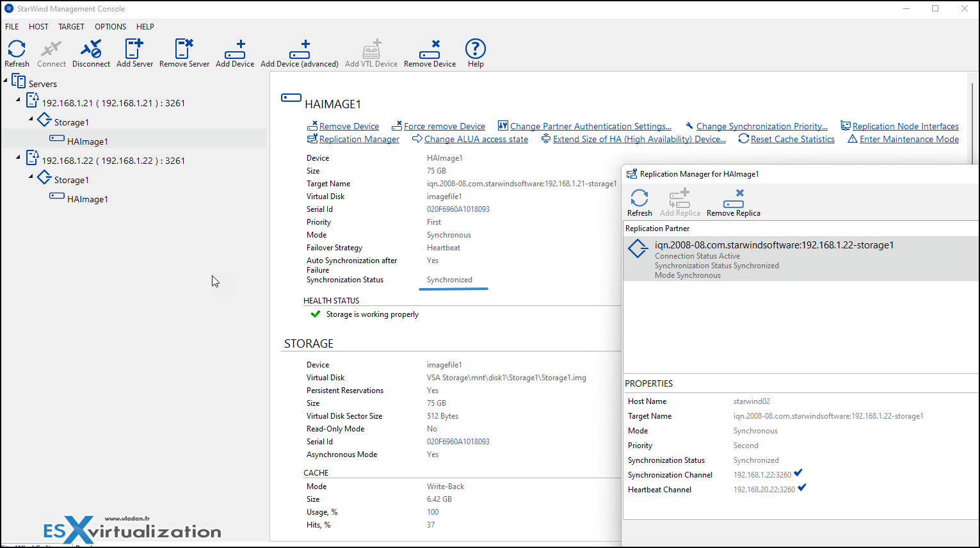The width and height of the screenshot is (980, 548).
Task: Click Failover Strategy value Heartbeat
Action: [444, 248]
